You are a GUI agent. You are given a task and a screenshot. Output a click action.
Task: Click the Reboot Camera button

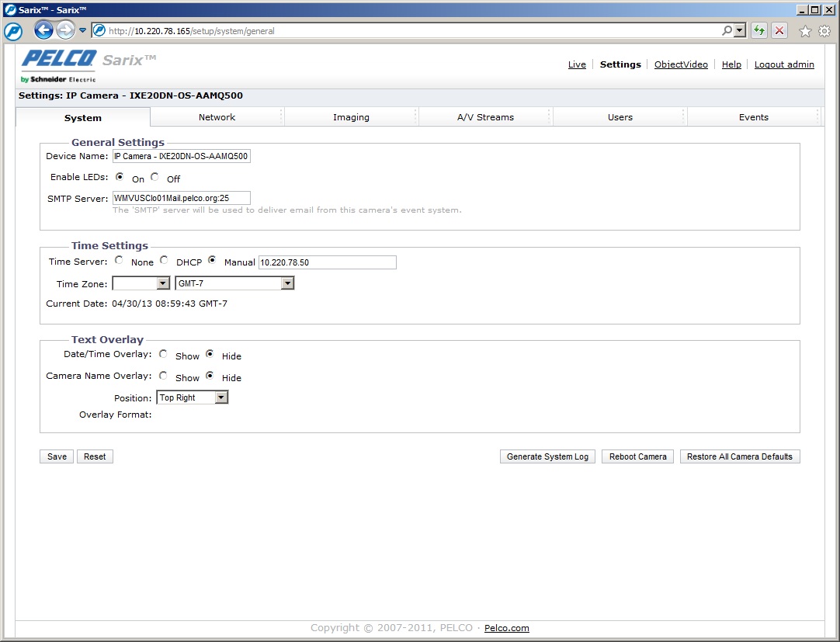pyautogui.click(x=637, y=456)
